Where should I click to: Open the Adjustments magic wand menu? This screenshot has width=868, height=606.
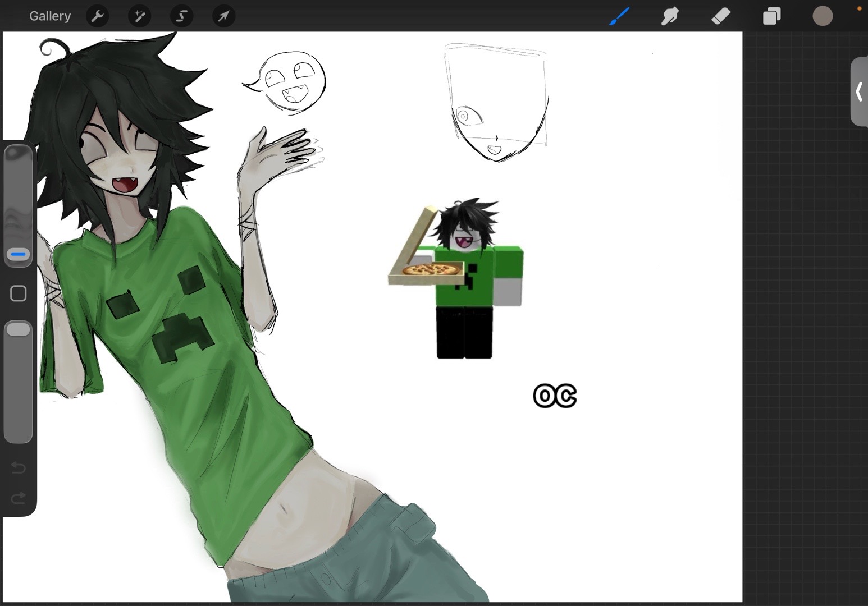point(140,16)
